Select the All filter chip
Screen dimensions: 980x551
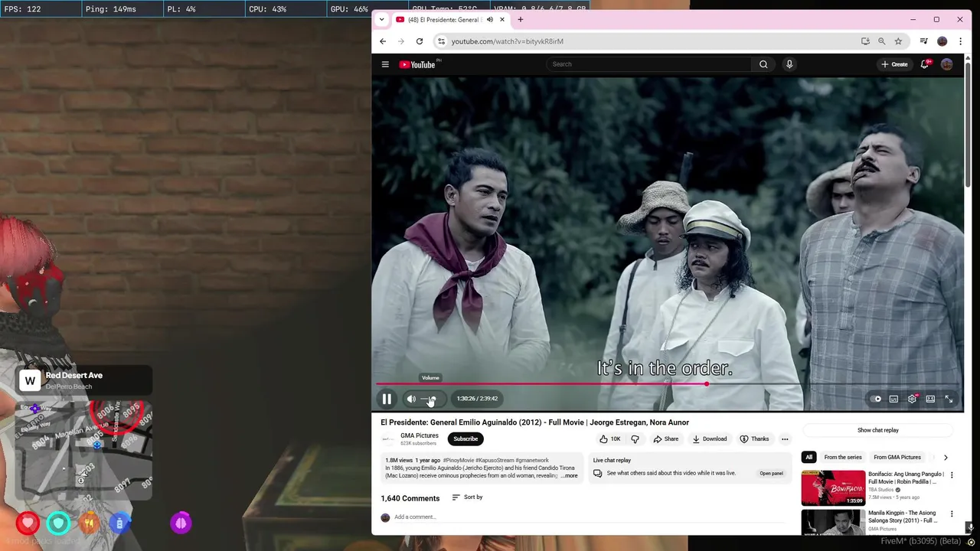[808, 458]
